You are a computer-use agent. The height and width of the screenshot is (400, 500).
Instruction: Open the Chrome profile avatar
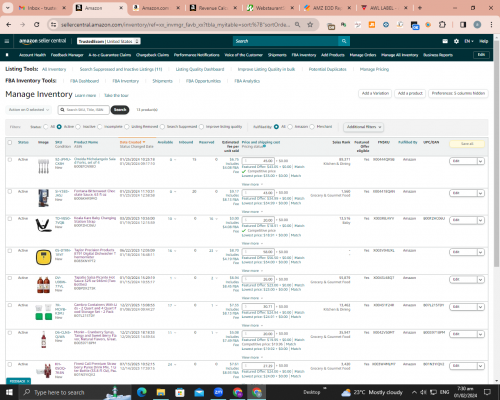(x=477, y=25)
